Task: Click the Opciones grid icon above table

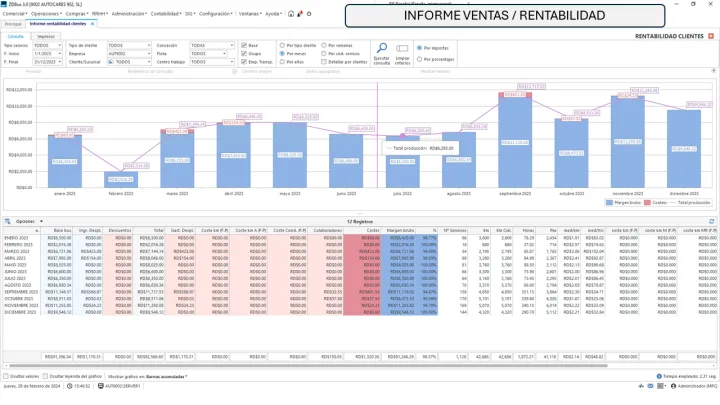Action: click(6, 221)
